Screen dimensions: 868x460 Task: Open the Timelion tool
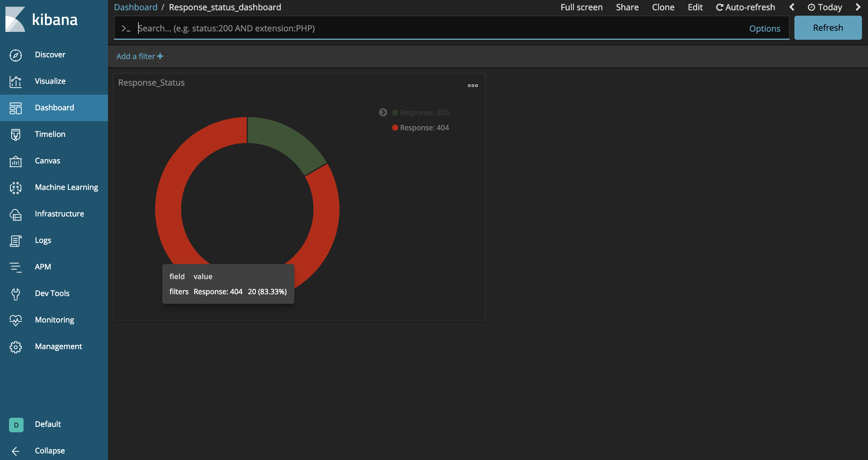50,134
